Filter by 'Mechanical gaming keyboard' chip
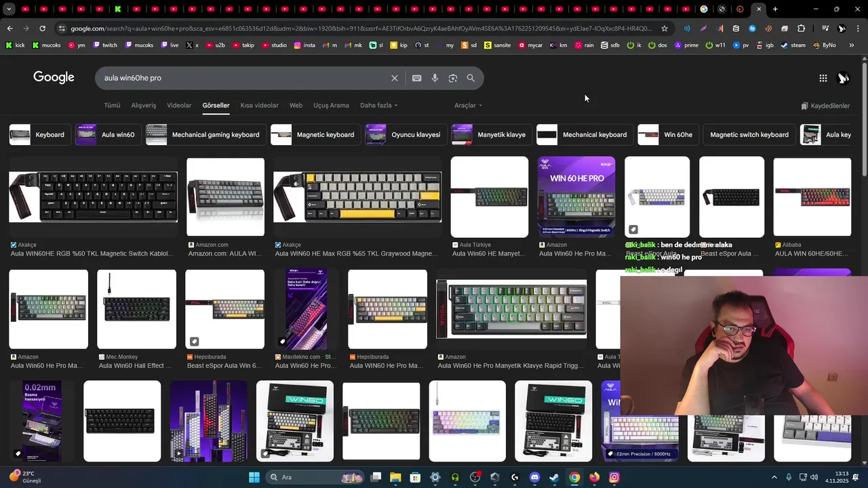The image size is (868, 488). tap(205, 134)
